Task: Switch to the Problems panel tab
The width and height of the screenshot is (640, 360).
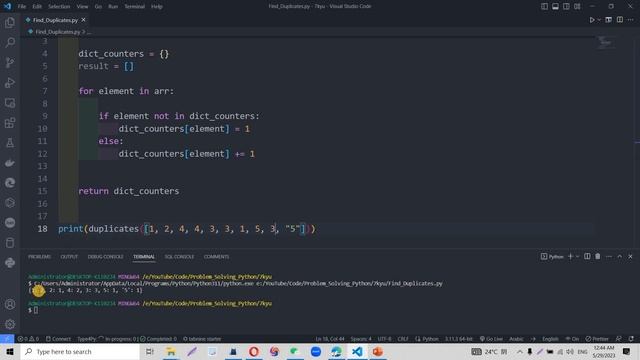Action: 40,256
